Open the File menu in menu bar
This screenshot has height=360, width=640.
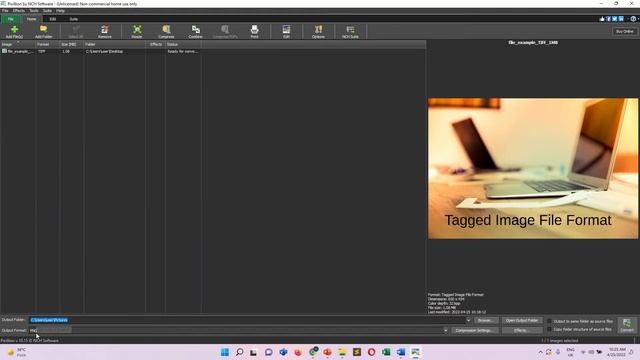click(x=5, y=11)
